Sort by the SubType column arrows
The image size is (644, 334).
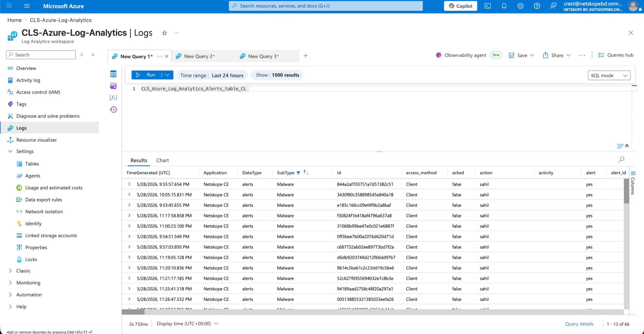pos(306,172)
